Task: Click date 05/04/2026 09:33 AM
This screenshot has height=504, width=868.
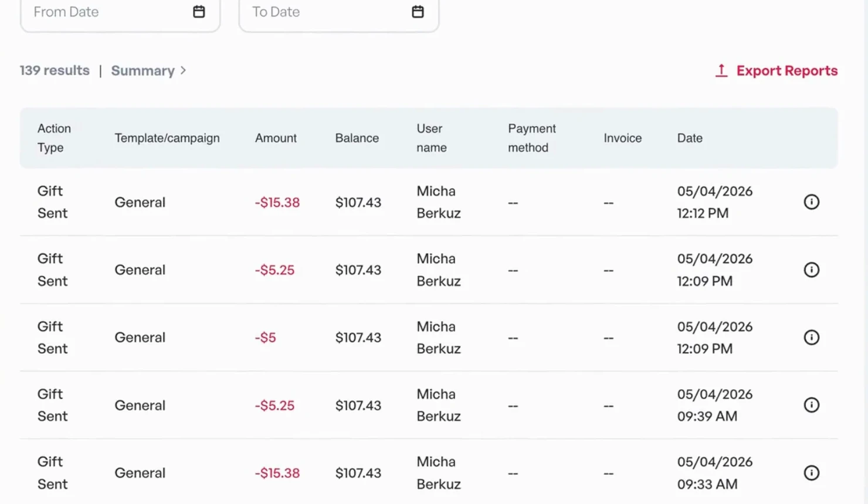Action: 715,473
